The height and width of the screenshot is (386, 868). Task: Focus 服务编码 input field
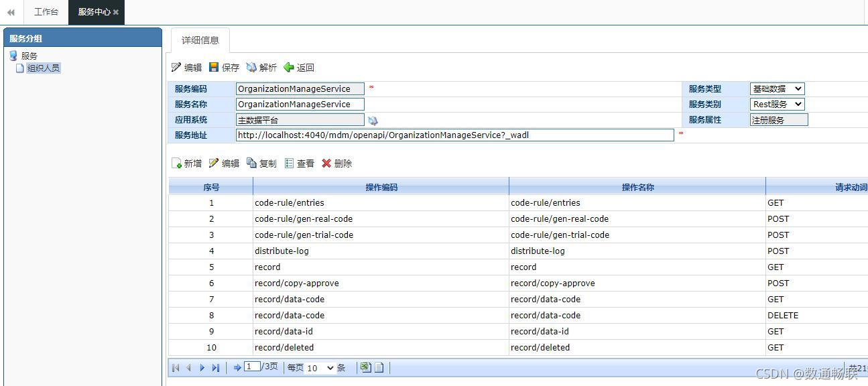[300, 88]
